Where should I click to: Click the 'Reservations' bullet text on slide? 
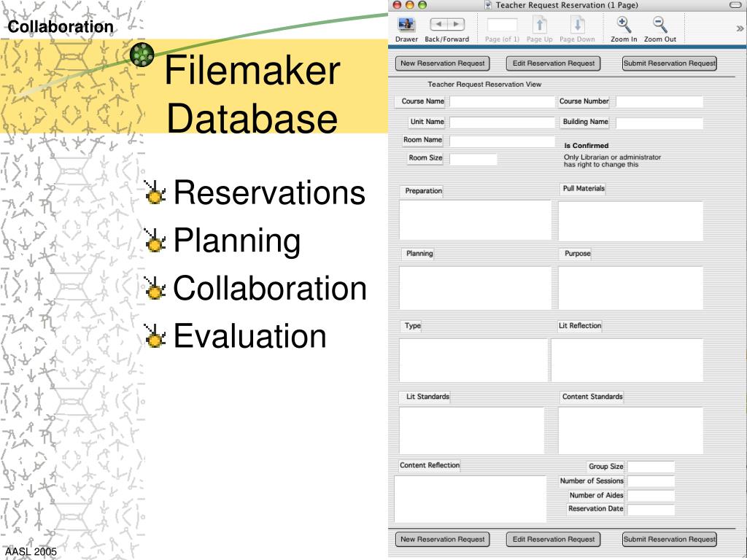[x=269, y=192]
